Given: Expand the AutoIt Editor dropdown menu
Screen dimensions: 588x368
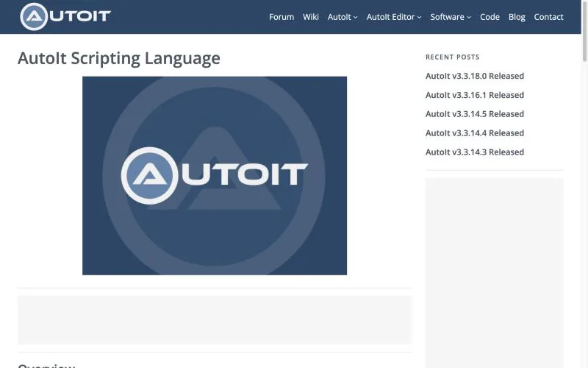Looking at the screenshot, I should pos(394,17).
